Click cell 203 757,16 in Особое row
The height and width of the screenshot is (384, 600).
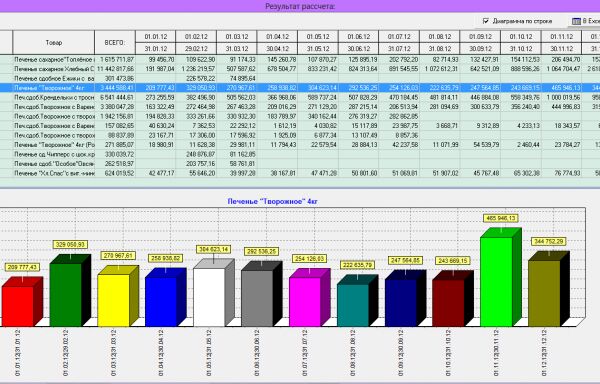pos(196,164)
